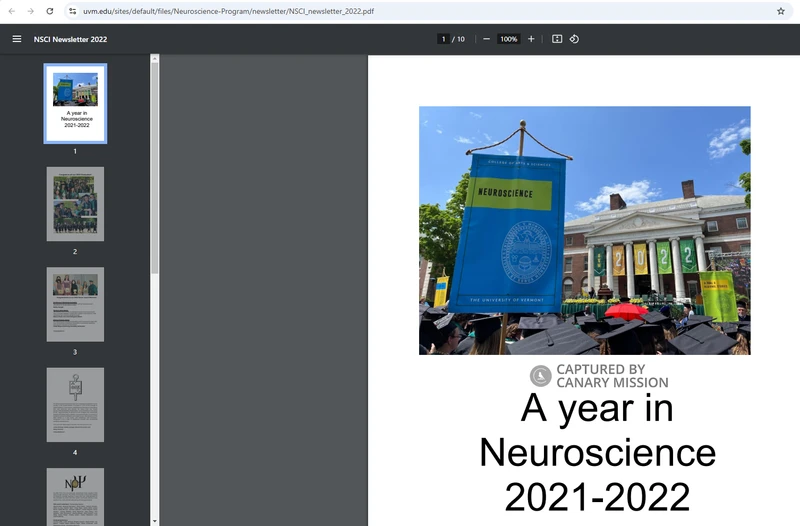Click the NSCI Newsletter 2022 title
This screenshot has height=526, width=800.
tap(70, 39)
